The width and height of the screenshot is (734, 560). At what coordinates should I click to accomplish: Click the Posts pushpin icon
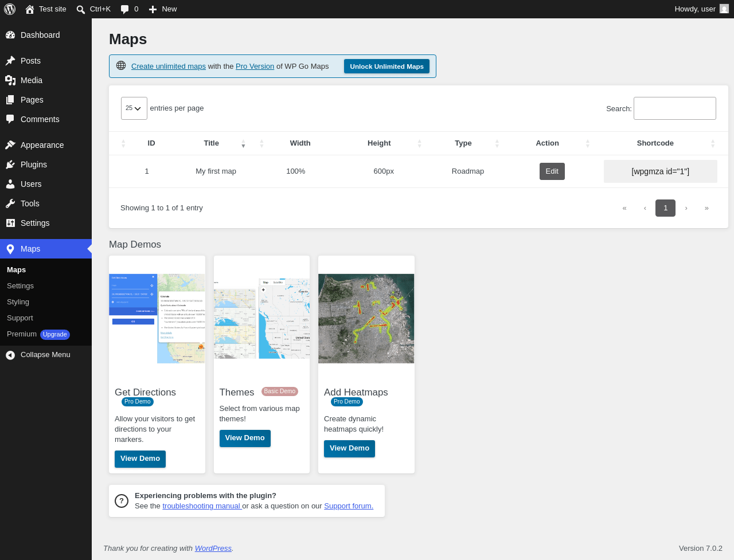[x=10, y=61]
